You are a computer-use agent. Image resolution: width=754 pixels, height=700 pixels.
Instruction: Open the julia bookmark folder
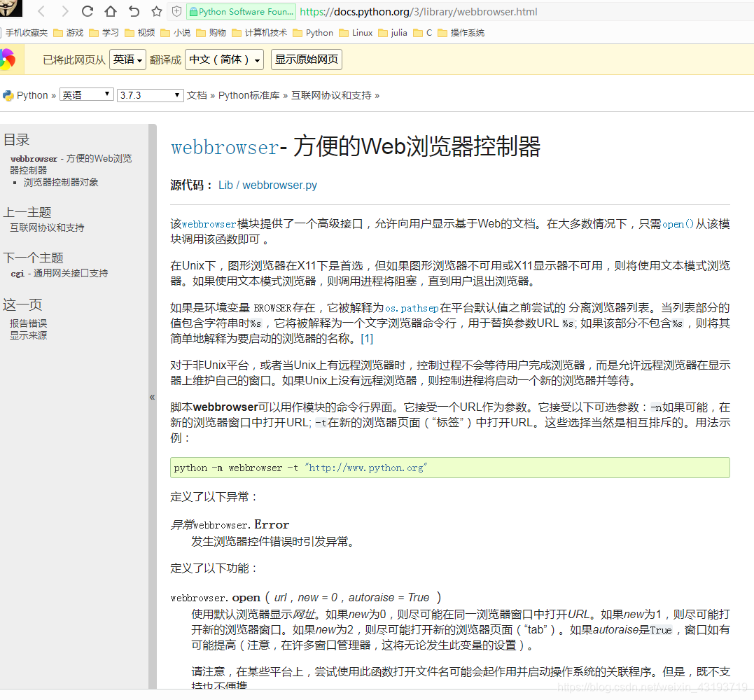[393, 33]
